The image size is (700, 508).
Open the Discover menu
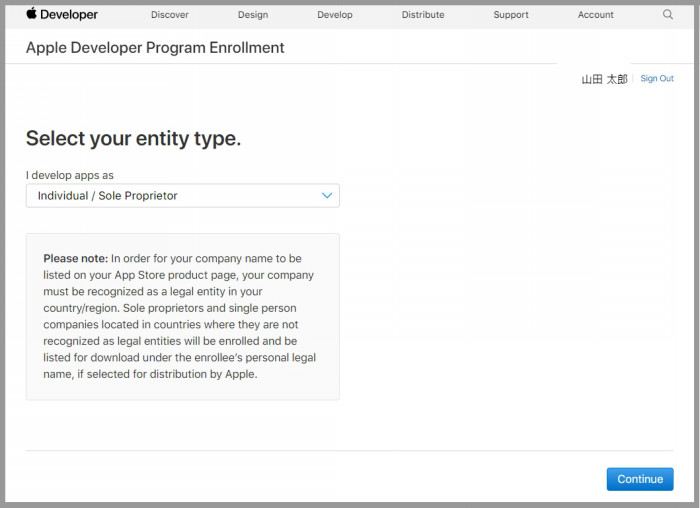[x=170, y=15]
